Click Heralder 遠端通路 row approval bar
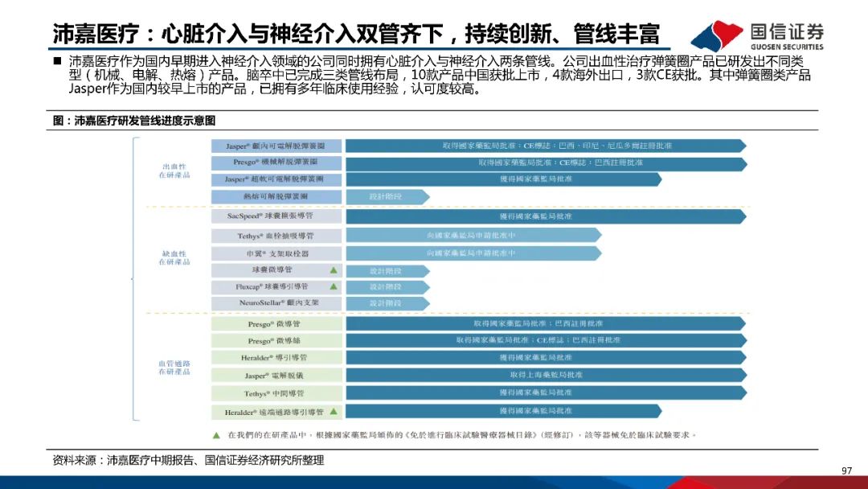The width and height of the screenshot is (868, 489). click(x=504, y=411)
